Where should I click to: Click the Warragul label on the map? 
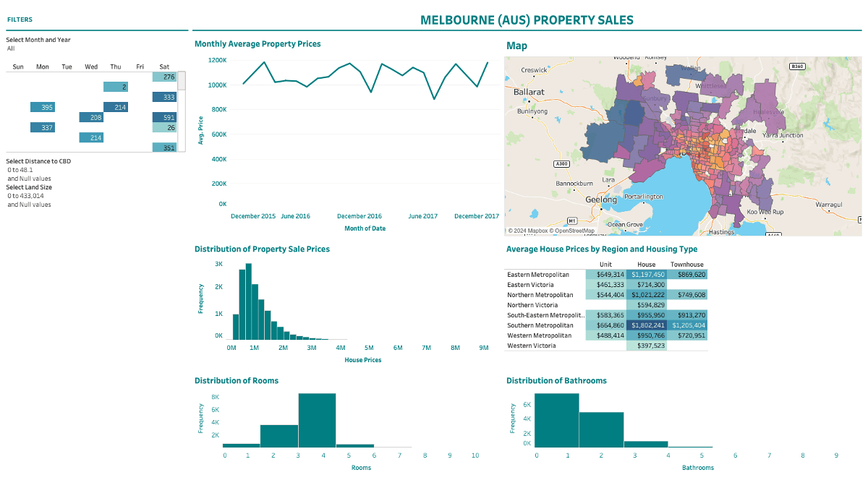(x=829, y=205)
